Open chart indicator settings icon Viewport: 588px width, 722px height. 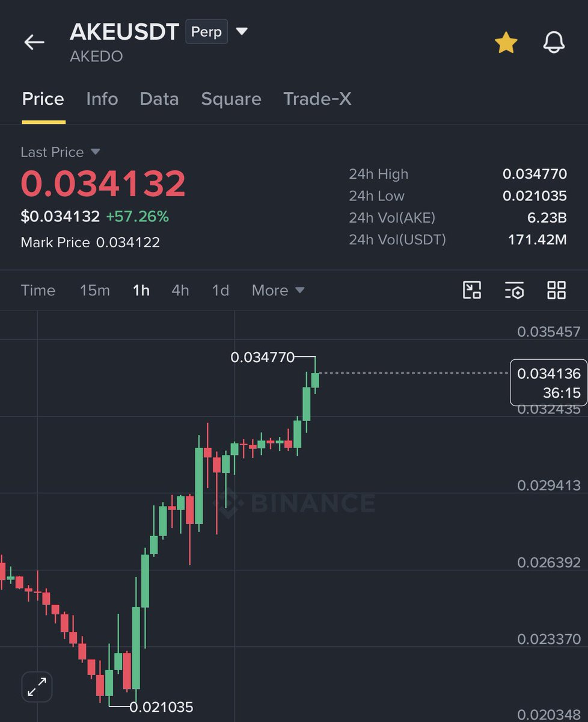(514, 290)
